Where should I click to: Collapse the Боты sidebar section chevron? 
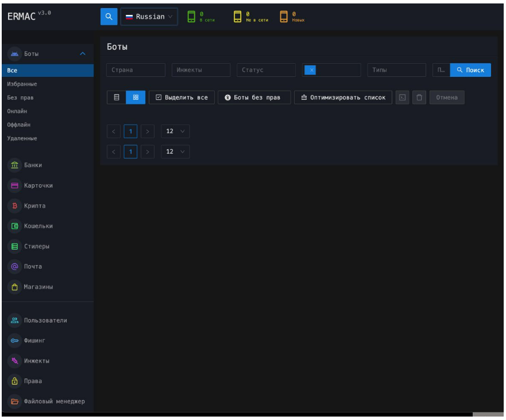click(83, 53)
